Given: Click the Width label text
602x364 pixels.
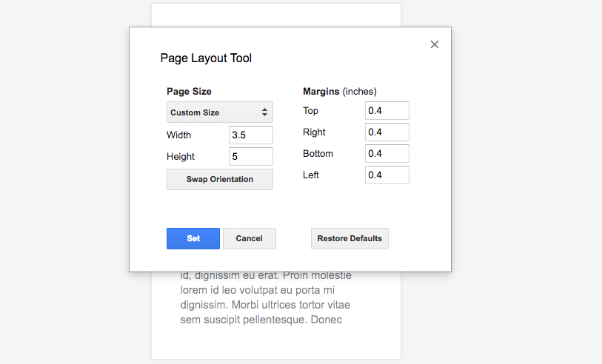Looking at the screenshot, I should click(x=179, y=135).
